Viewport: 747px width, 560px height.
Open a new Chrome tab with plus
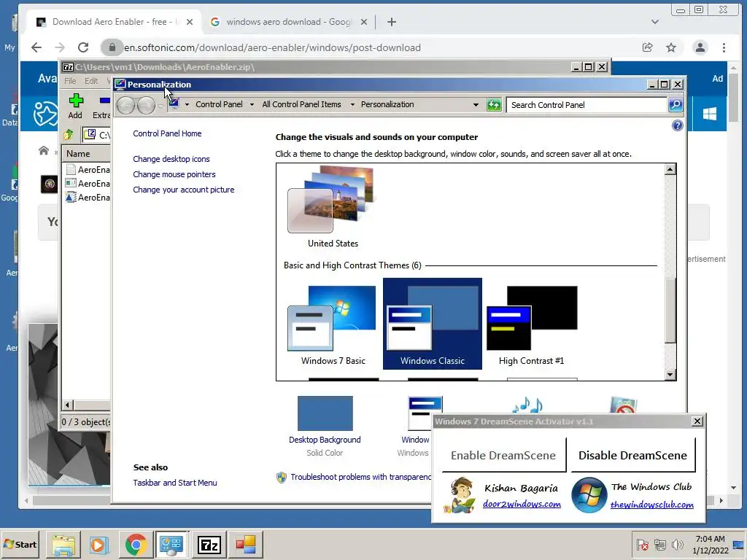pyautogui.click(x=392, y=22)
